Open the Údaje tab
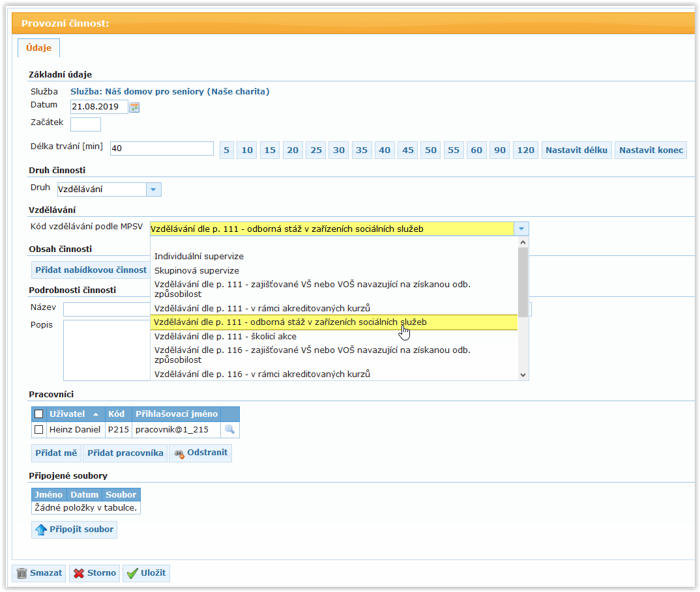700x592 pixels. [39, 48]
